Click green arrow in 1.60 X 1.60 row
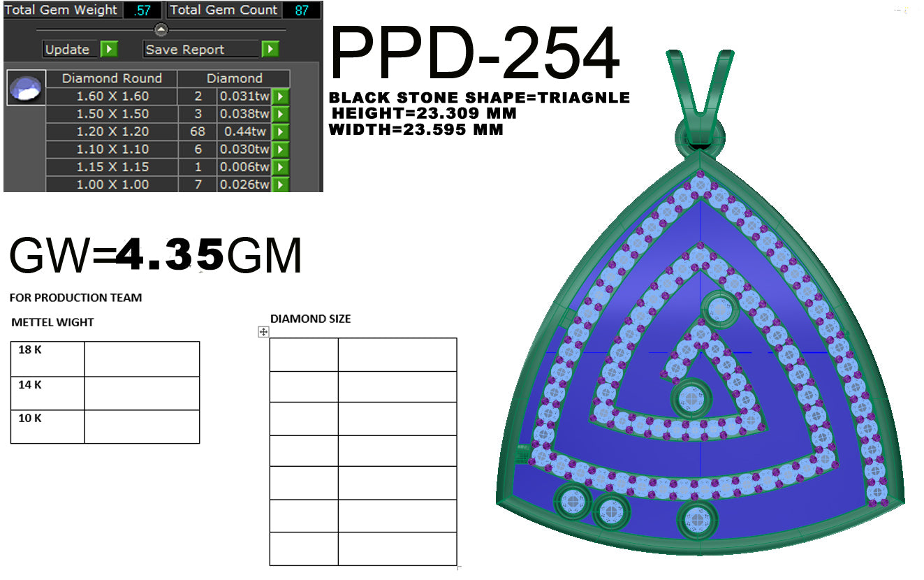Image resolution: width=924 pixels, height=580 pixels. 281,96
